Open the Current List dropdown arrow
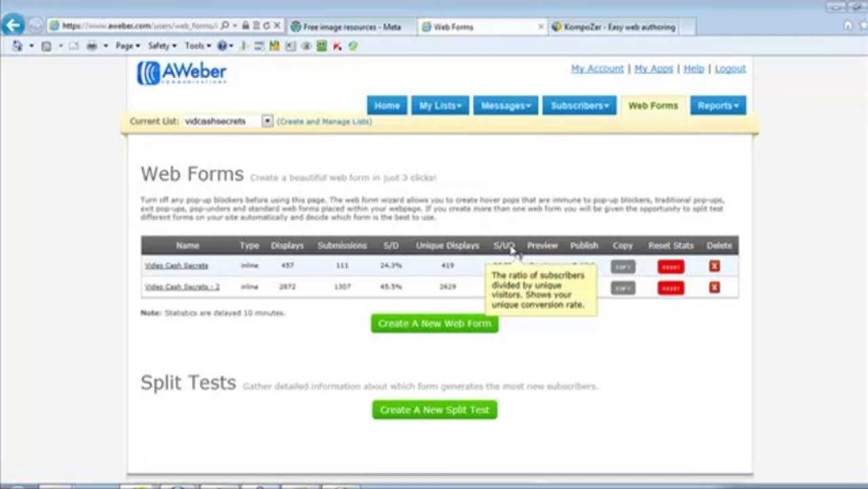Image resolution: width=868 pixels, height=489 pixels. point(267,121)
